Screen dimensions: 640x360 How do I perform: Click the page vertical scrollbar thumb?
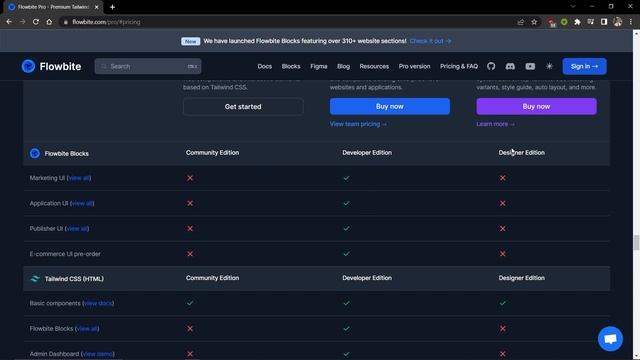636,242
